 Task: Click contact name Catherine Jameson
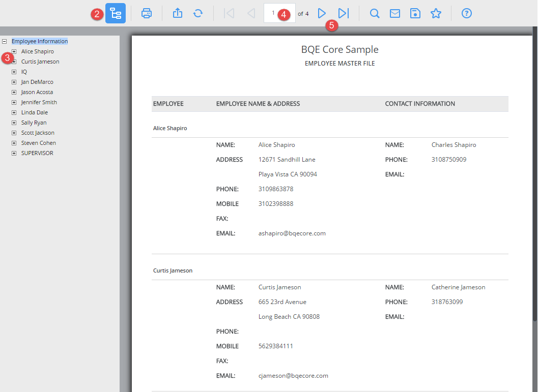point(459,287)
